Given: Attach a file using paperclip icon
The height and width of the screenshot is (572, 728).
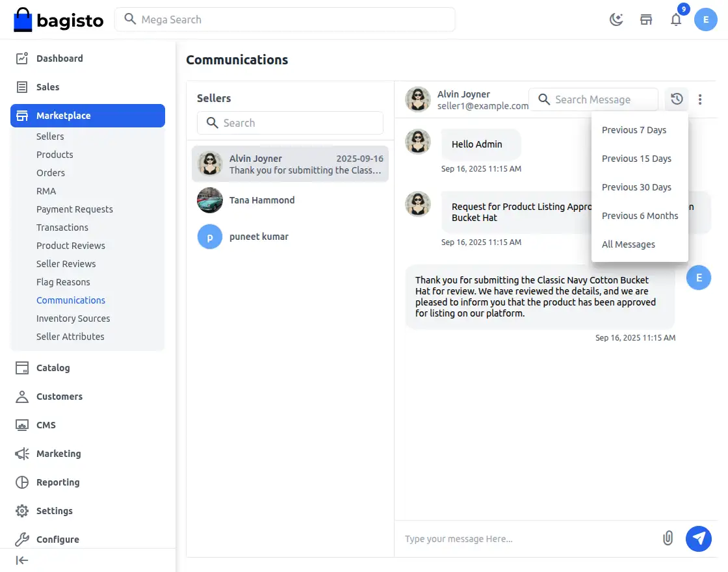Looking at the screenshot, I should (668, 538).
